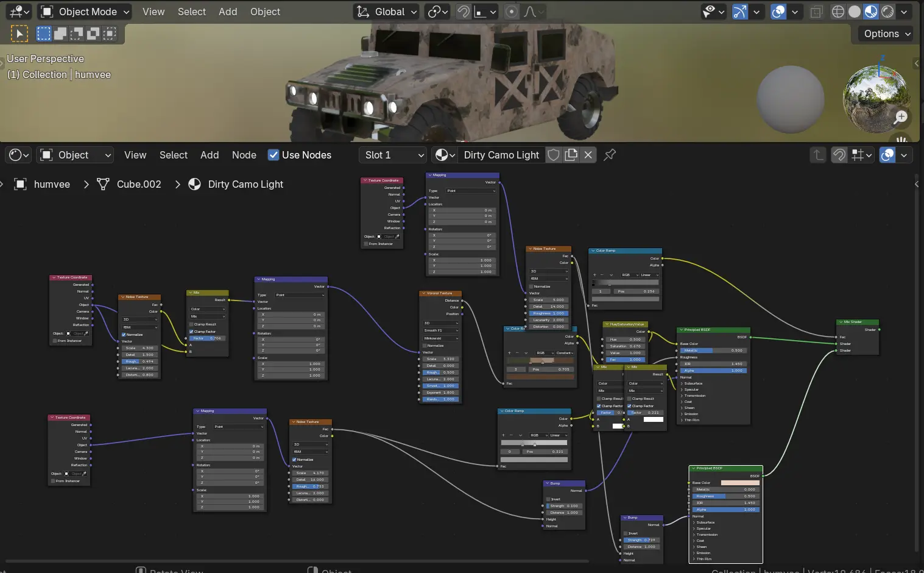The height and width of the screenshot is (573, 924).
Task: Open the viewport Object menu
Action: point(265,12)
